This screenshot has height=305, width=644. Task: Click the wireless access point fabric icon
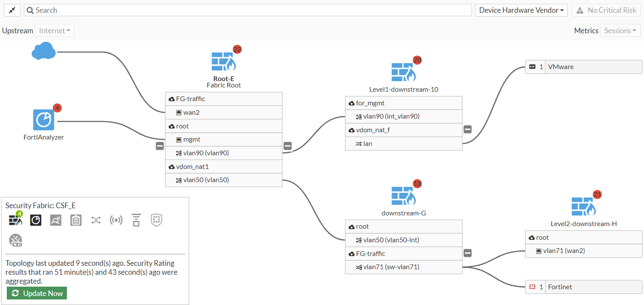(116, 220)
